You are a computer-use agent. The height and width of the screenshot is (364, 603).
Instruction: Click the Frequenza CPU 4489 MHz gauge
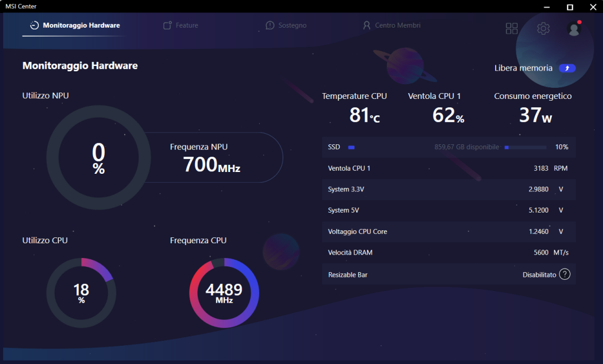224,292
